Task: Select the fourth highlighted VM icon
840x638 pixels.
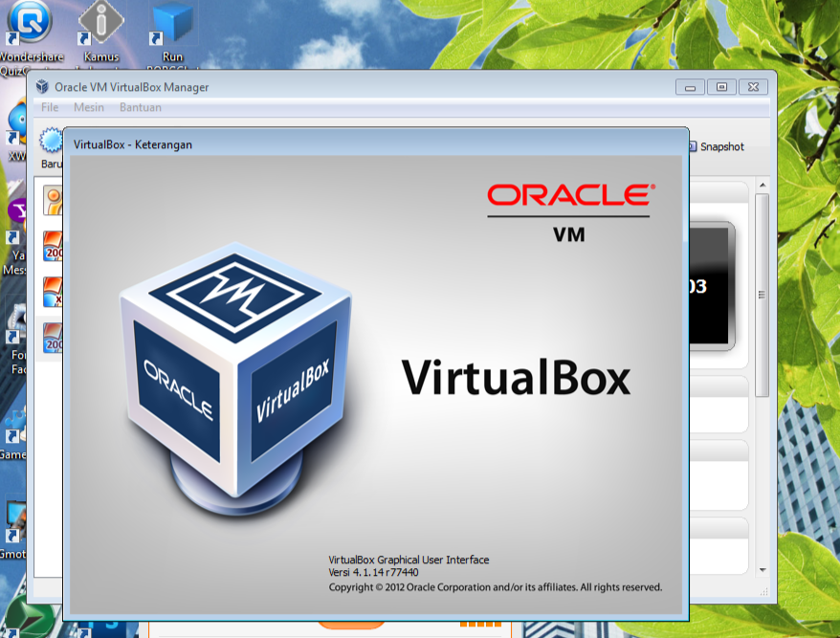Action: [x=53, y=338]
